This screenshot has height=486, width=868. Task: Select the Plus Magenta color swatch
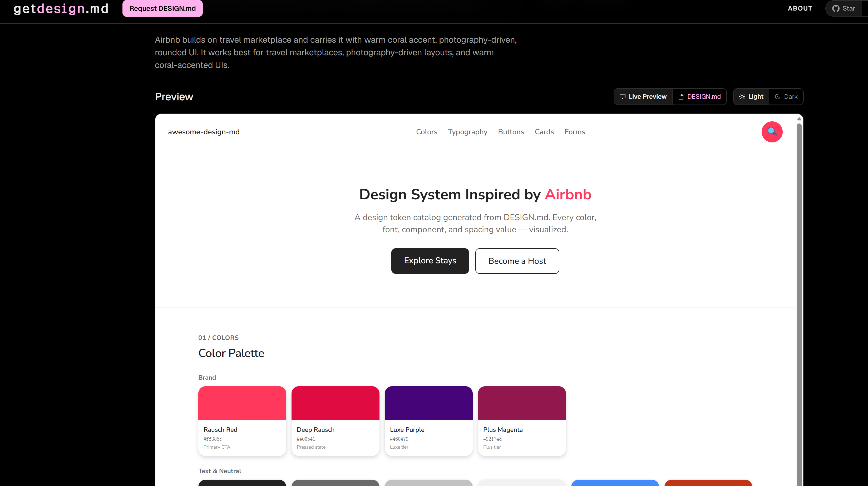coord(522,421)
